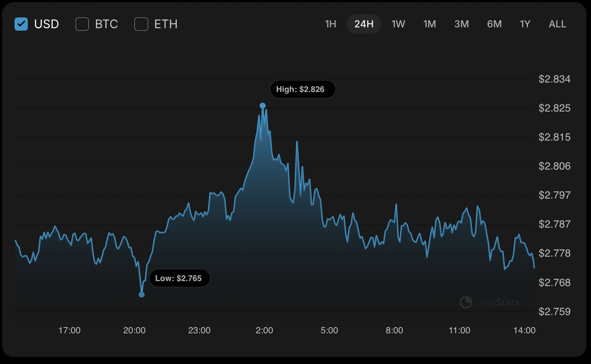
Task: Select the 3M time range
Action: 462,24
